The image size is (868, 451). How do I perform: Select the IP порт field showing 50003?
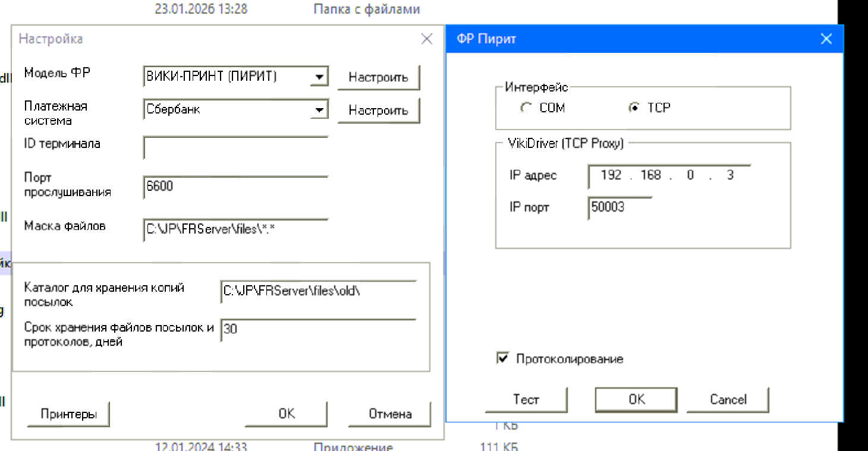click(619, 207)
